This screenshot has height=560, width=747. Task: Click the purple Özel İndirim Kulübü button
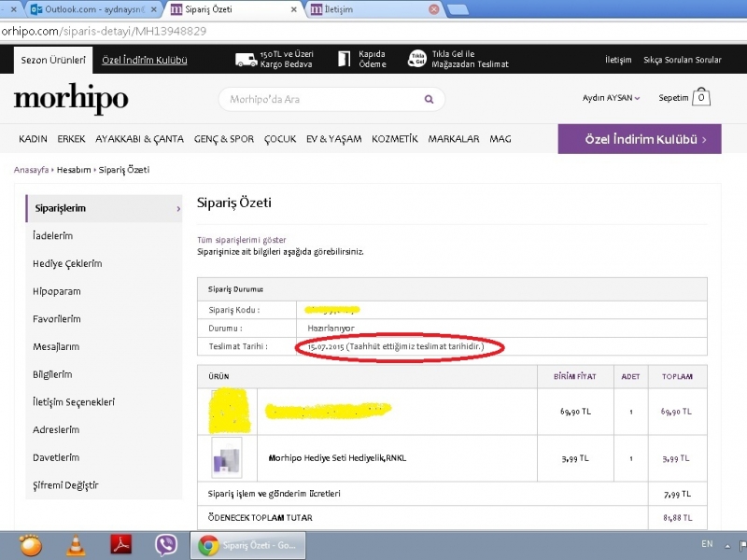pos(640,139)
